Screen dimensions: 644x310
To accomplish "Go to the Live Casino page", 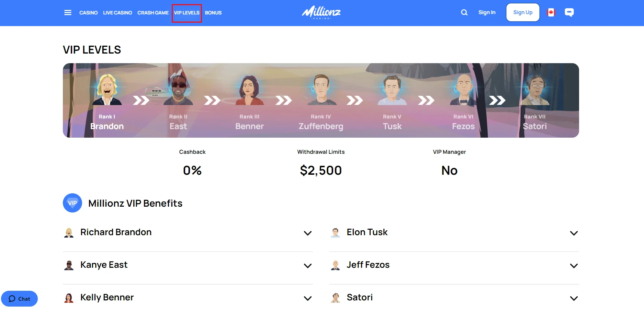I will coord(117,13).
